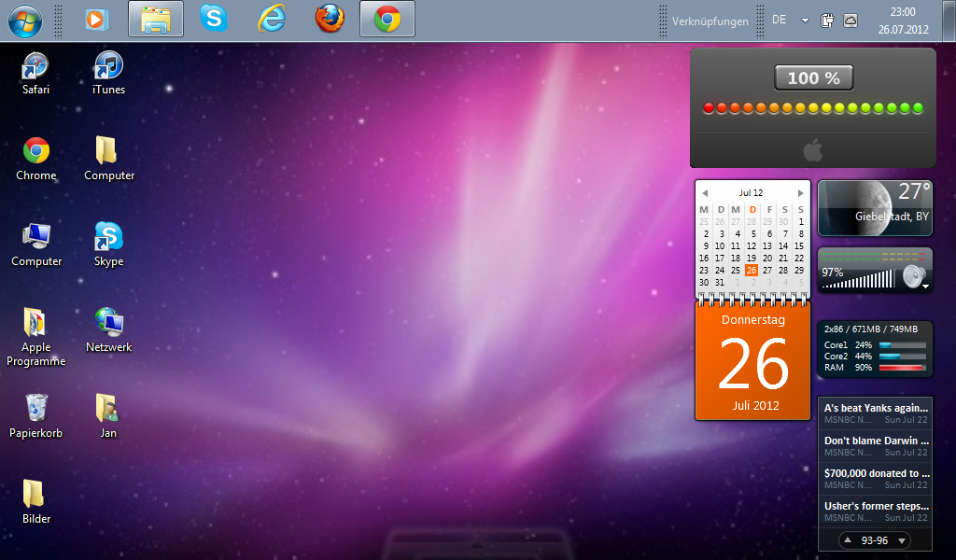Open the Safari desktop shortcut

click(x=35, y=74)
